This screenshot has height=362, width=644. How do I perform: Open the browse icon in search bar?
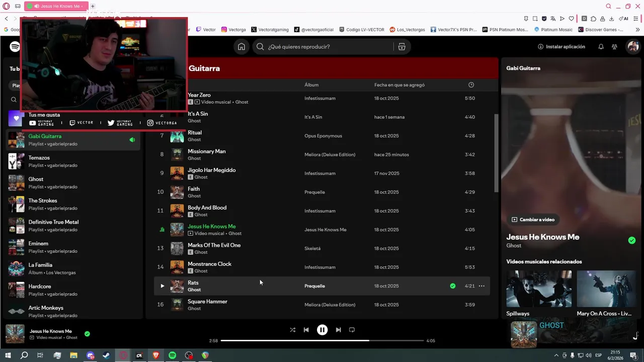click(401, 47)
